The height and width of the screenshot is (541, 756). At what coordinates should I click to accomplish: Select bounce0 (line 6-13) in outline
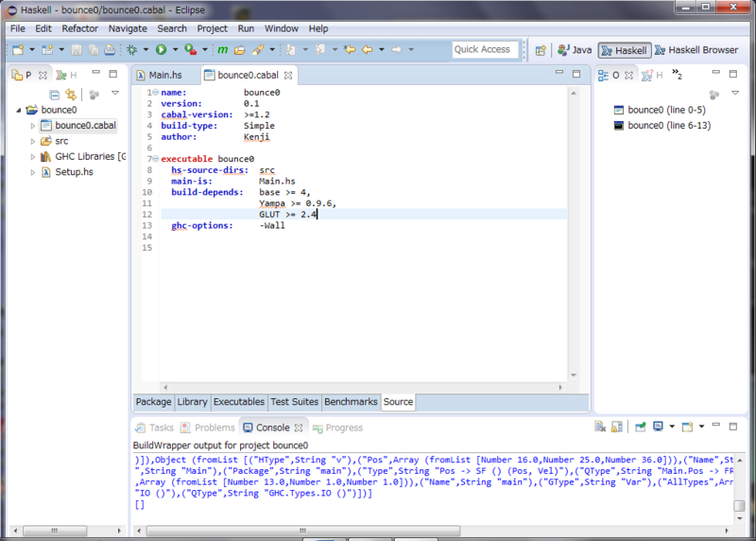pyautogui.click(x=668, y=125)
